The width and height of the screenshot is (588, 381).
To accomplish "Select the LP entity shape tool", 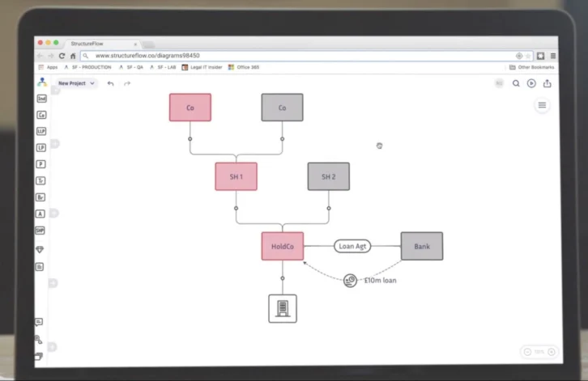I will (40, 148).
